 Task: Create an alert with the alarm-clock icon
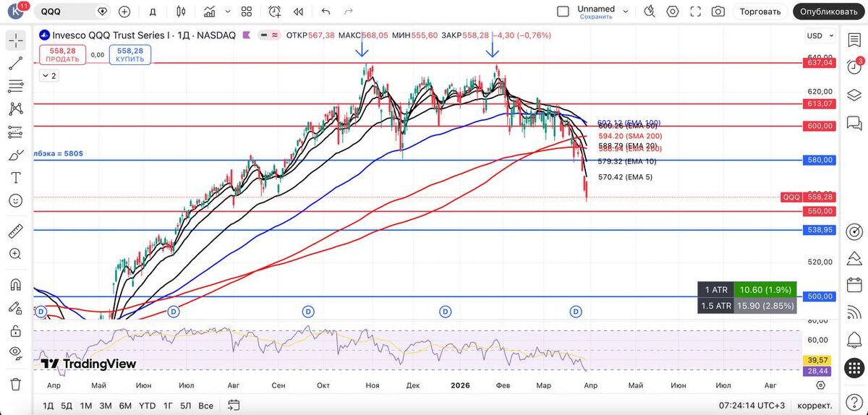tap(275, 12)
